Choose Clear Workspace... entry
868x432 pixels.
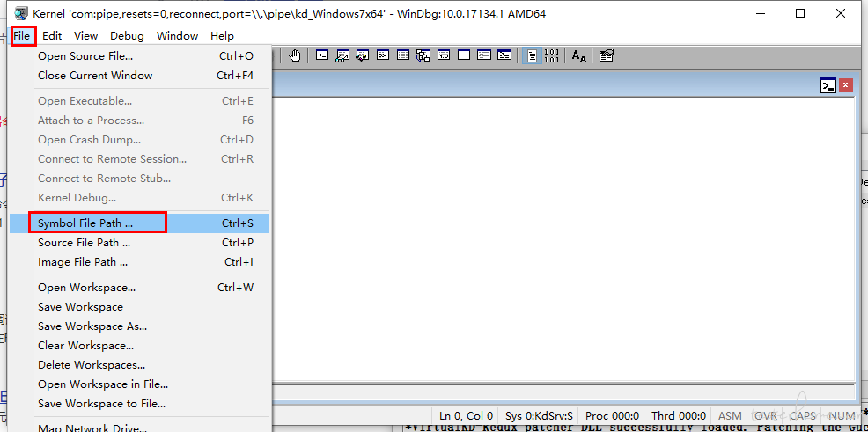coord(139,346)
